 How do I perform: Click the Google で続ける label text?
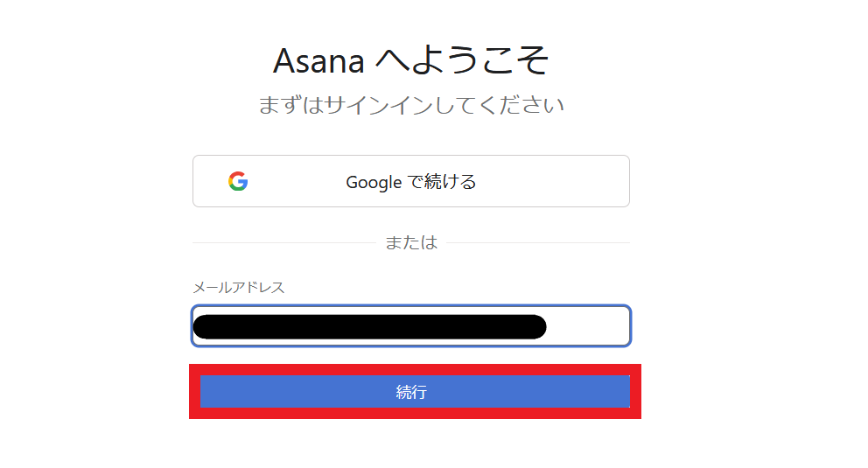[410, 182]
